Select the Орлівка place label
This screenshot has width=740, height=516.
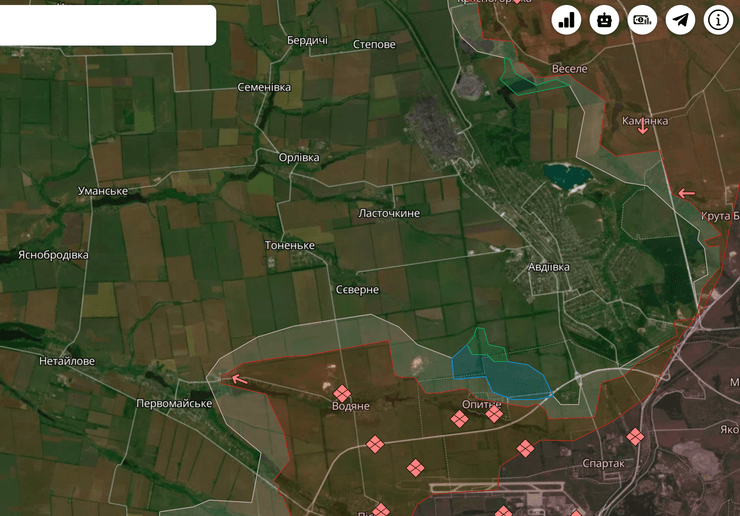(x=299, y=158)
